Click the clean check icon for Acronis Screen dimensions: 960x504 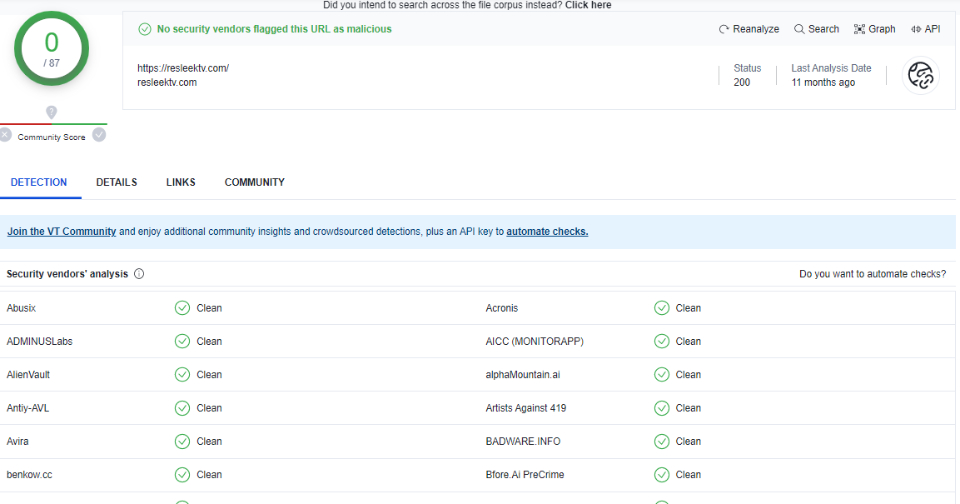point(662,308)
